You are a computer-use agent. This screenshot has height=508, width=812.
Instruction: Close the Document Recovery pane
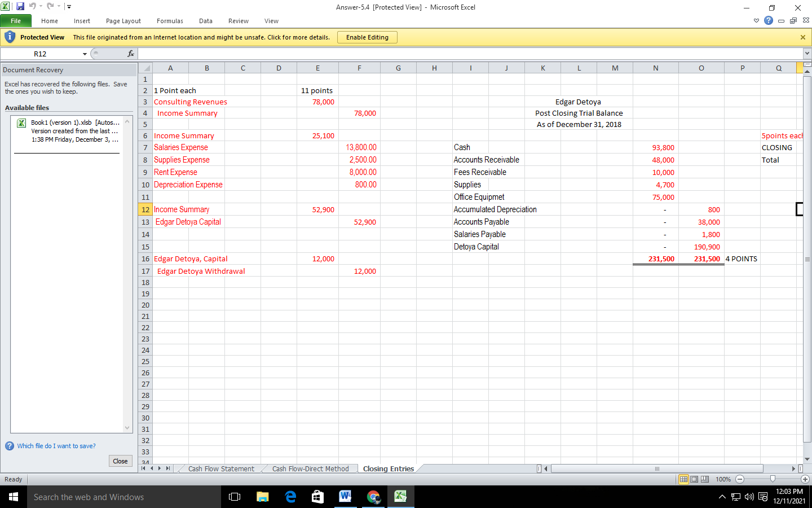(120, 461)
